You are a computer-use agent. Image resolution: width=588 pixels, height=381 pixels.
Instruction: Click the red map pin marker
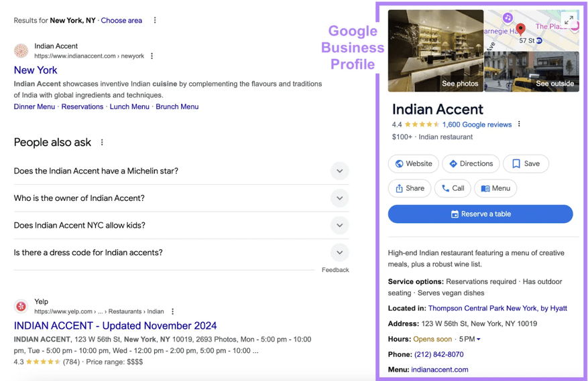point(520,29)
